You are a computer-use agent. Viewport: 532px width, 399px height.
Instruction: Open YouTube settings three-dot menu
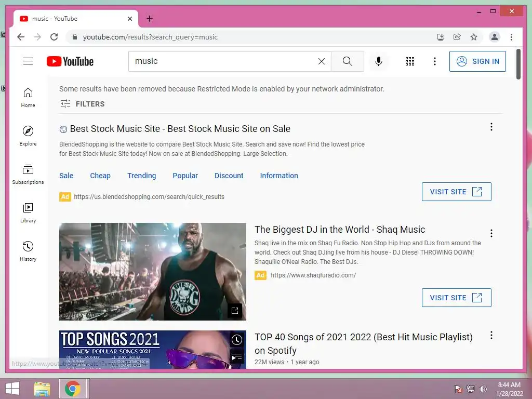(435, 61)
